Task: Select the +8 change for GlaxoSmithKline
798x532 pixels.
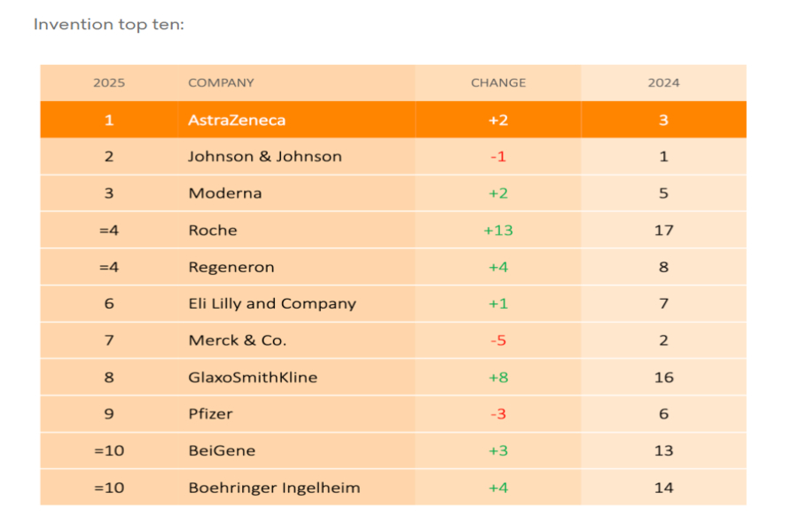Action: tap(498, 378)
